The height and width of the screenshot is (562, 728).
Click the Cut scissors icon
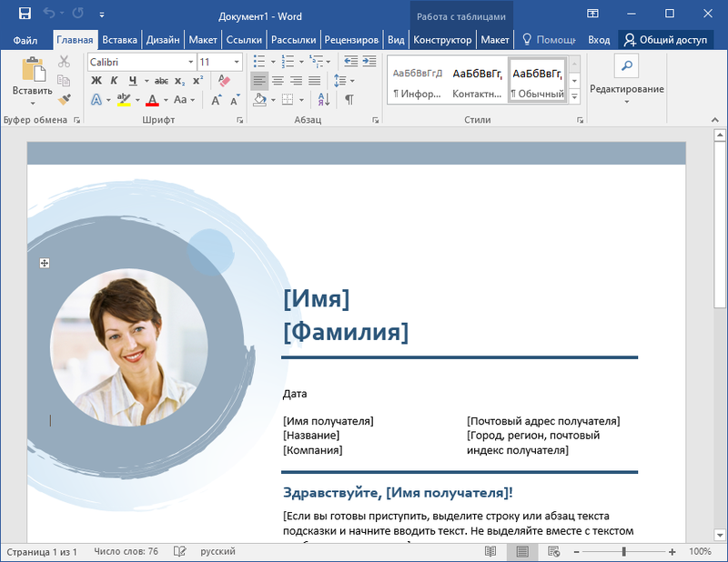click(64, 62)
